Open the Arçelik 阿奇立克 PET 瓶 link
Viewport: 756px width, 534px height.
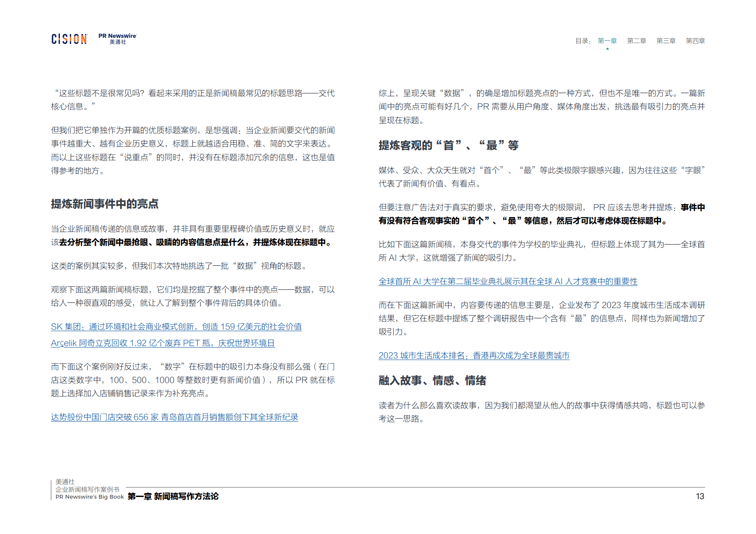[163, 343]
